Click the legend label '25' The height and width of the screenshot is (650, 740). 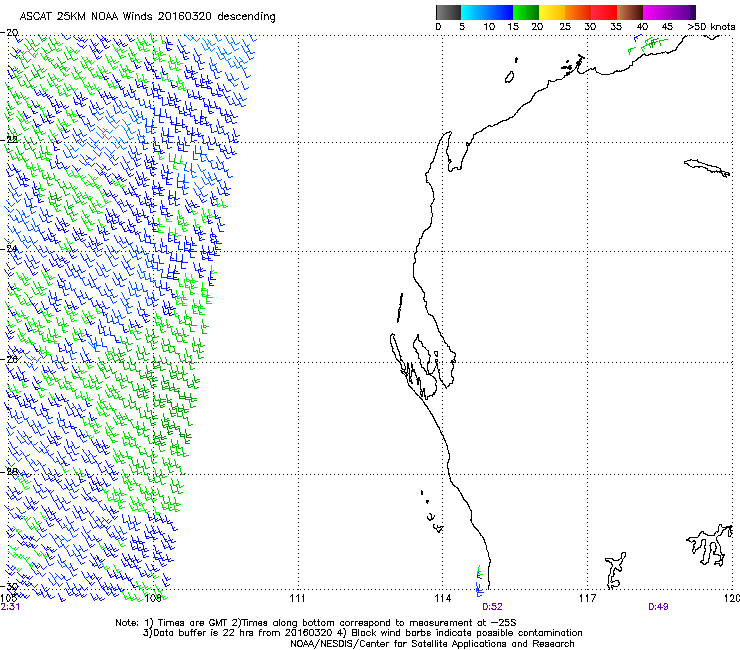[565, 27]
